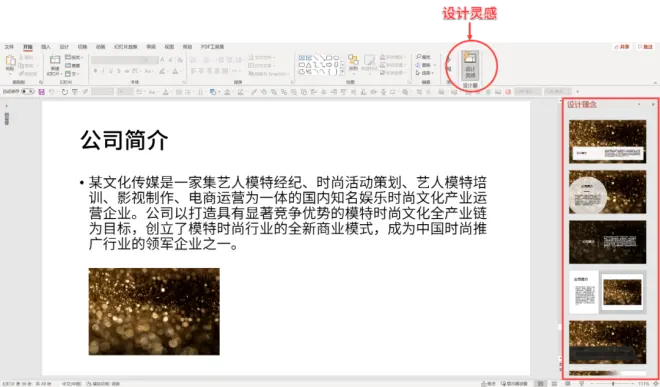Click the New Slide icon
This screenshot has height=387, width=660.
[55, 60]
